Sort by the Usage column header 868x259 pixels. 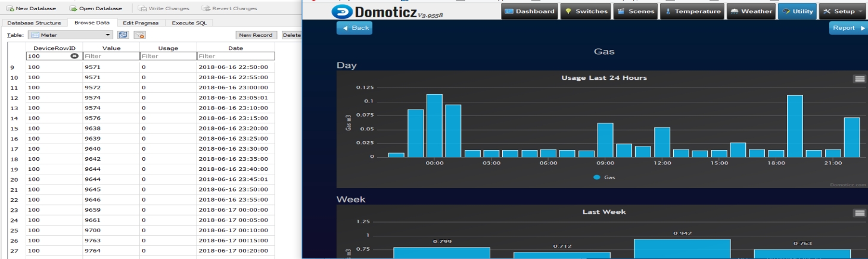coord(167,48)
